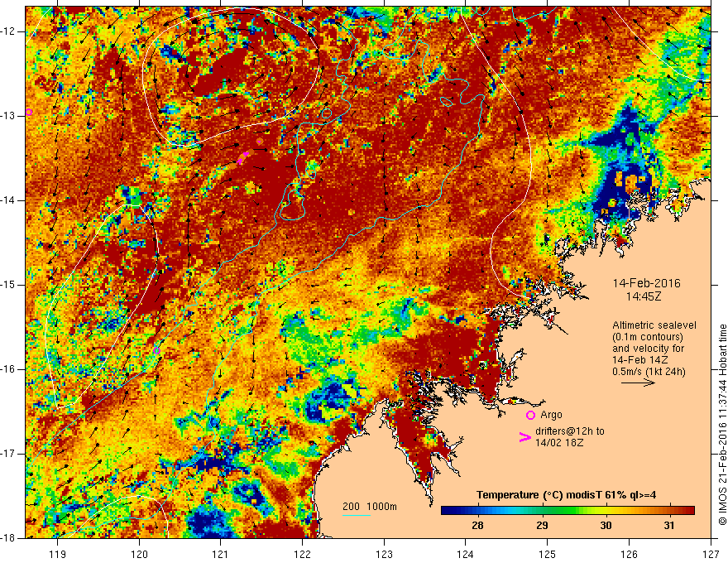Click the IMOS copyright timestamp text
Image resolution: width=728 pixels, height=563 pixels.
click(722, 425)
